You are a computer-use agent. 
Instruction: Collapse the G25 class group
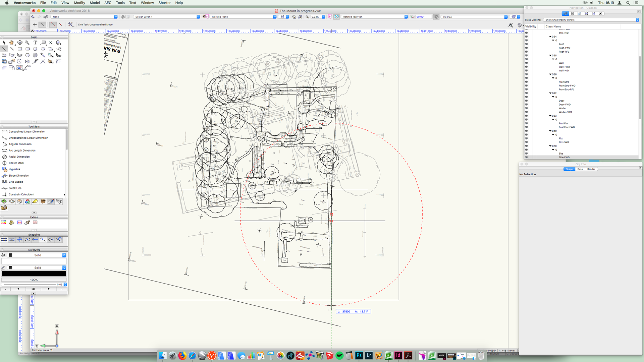click(550, 56)
